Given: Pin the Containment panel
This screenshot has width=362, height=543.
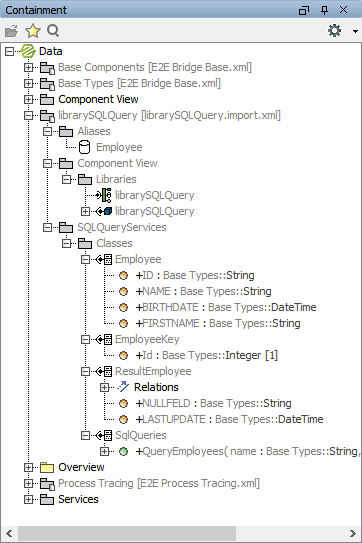Looking at the screenshot, I should 324,10.
